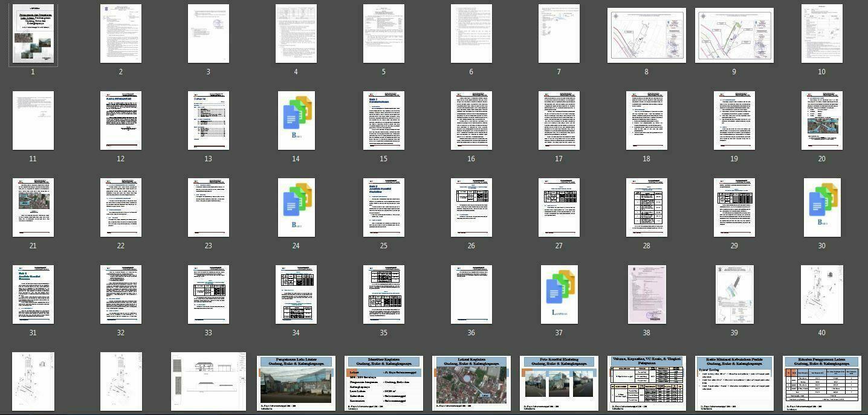Viewport: 868px width, 415px height.
Task: Click the Foto Kondisi Eksisting slide
Action: click(x=559, y=383)
